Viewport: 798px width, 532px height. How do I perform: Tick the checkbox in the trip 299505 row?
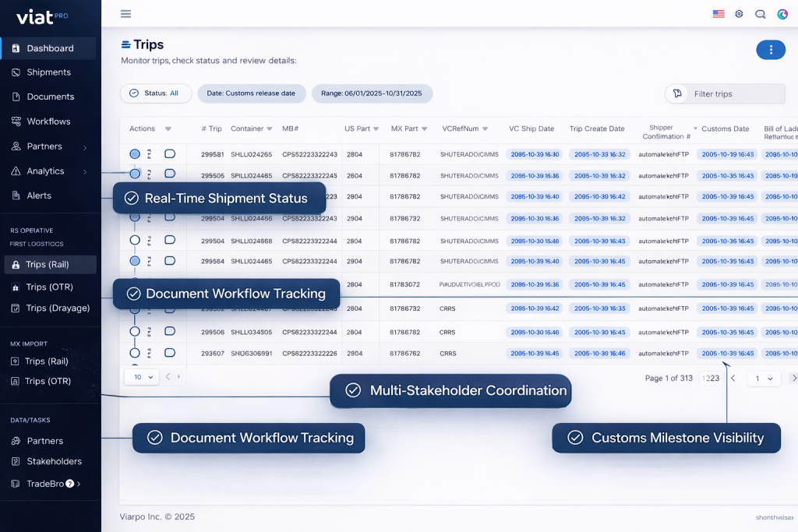pos(169,174)
